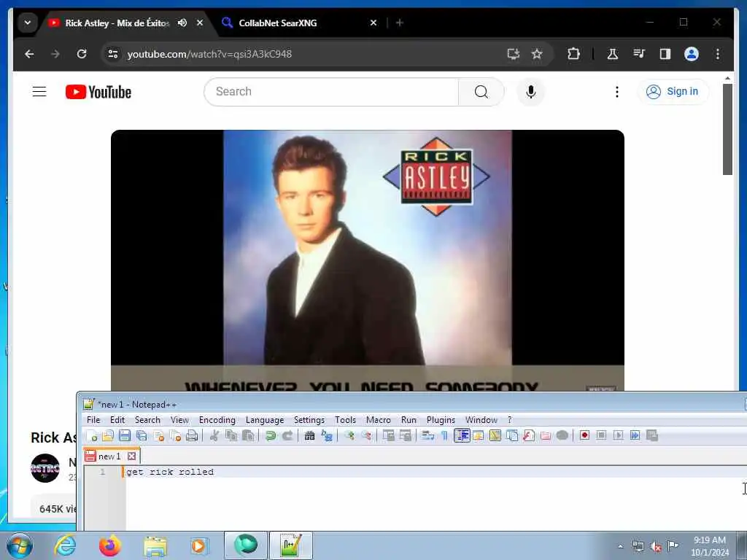Click the Copy icon in Notepad++ toolbar
Viewport: 747px width, 560px height.
tap(231, 435)
